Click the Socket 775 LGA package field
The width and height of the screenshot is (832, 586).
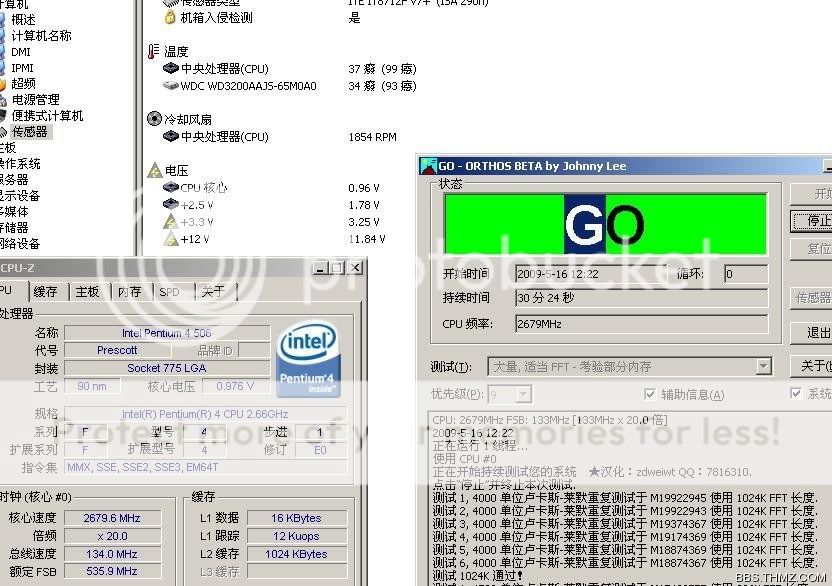click(167, 368)
